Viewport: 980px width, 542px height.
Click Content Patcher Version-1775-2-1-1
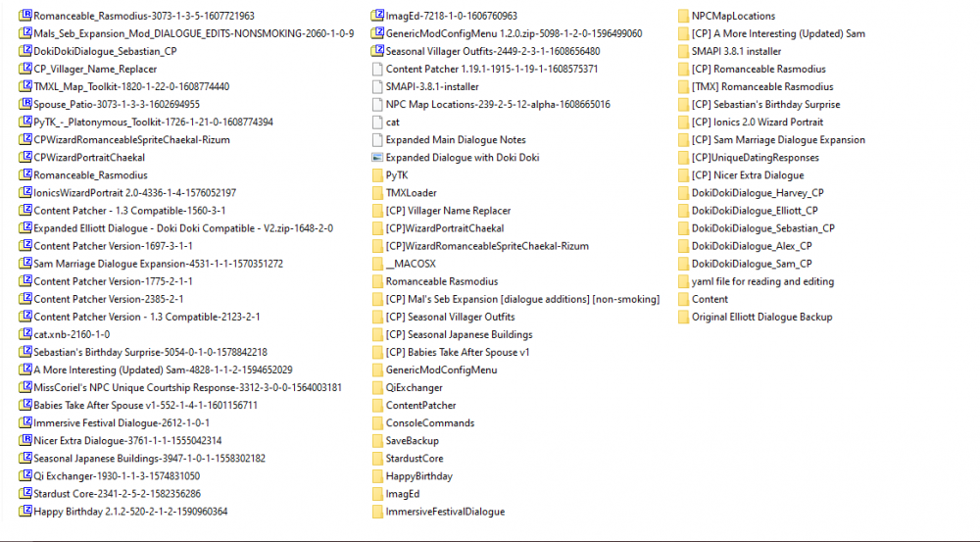point(113,281)
